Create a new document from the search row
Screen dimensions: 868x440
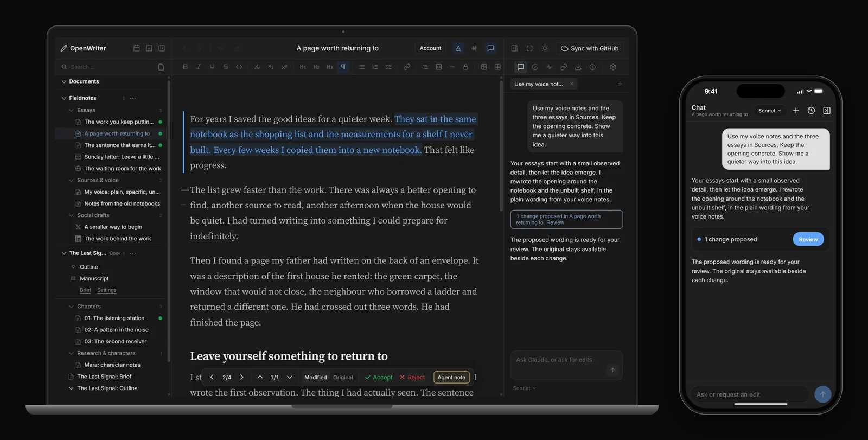click(161, 67)
